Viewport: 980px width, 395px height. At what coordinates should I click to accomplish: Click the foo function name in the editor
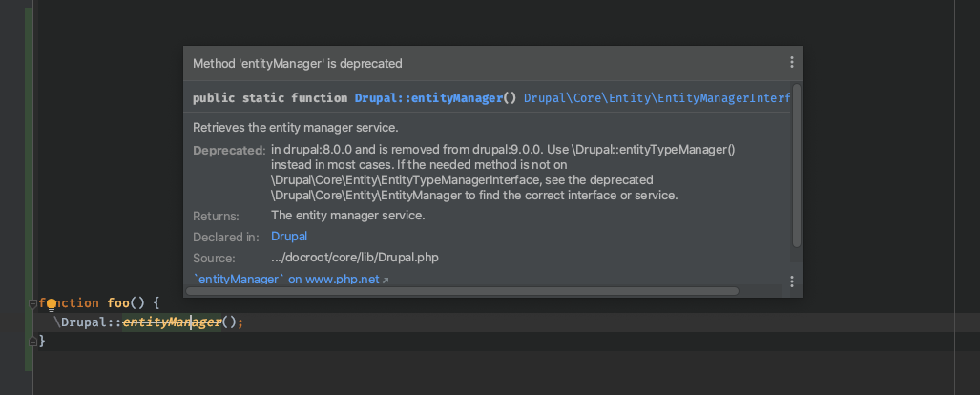(118, 303)
